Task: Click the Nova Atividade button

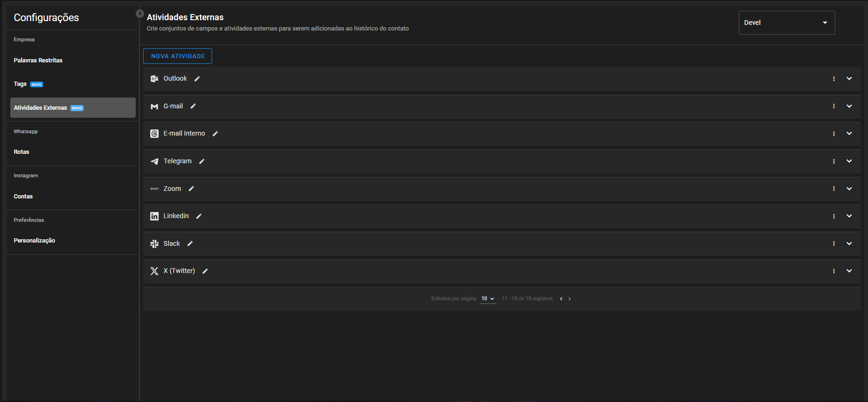Action: (177, 56)
